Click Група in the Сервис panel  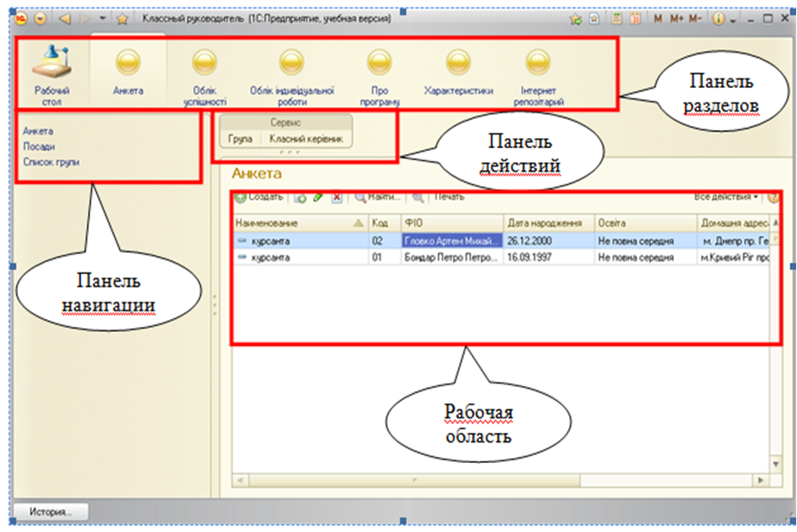[x=240, y=139]
